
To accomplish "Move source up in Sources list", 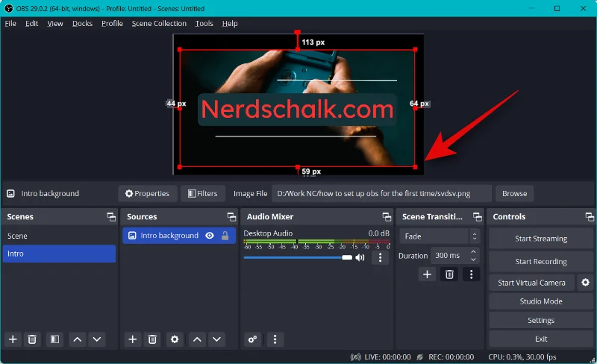I will click(197, 339).
